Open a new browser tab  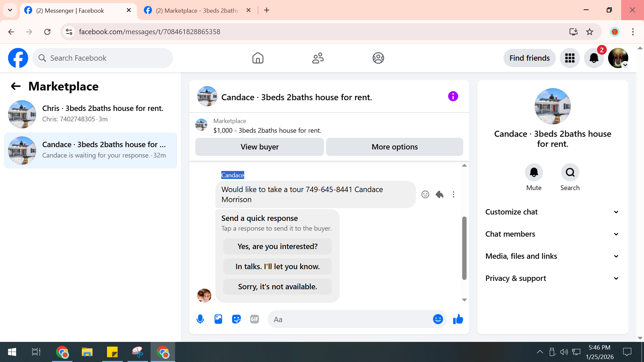267,10
